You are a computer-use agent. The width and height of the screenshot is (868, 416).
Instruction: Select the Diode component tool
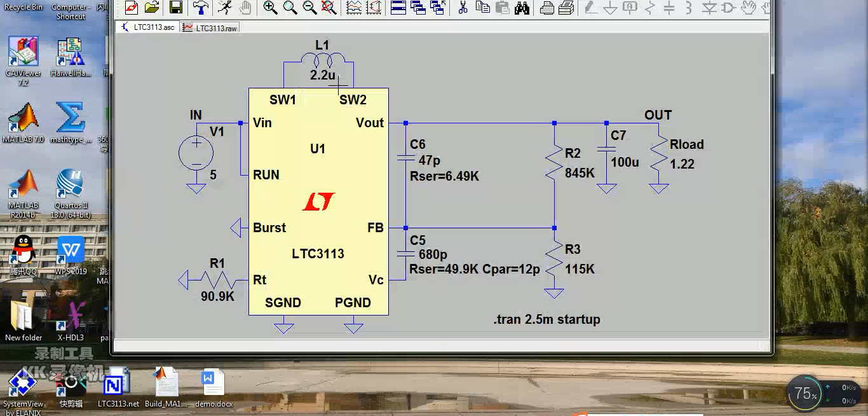709,8
